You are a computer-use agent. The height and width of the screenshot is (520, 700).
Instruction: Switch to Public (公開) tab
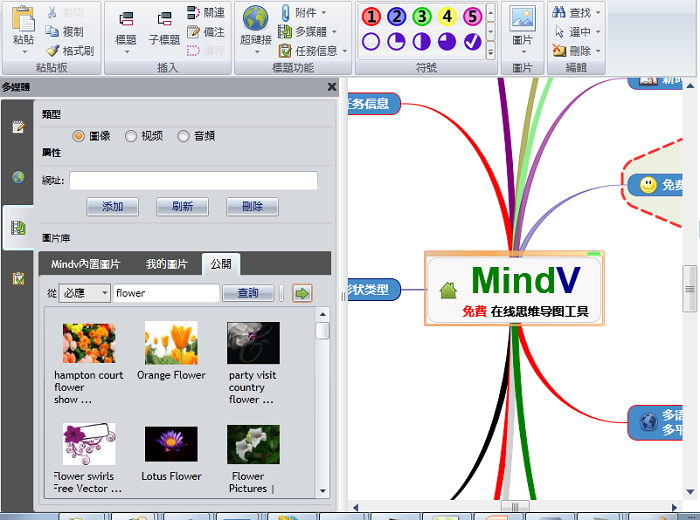point(221,264)
